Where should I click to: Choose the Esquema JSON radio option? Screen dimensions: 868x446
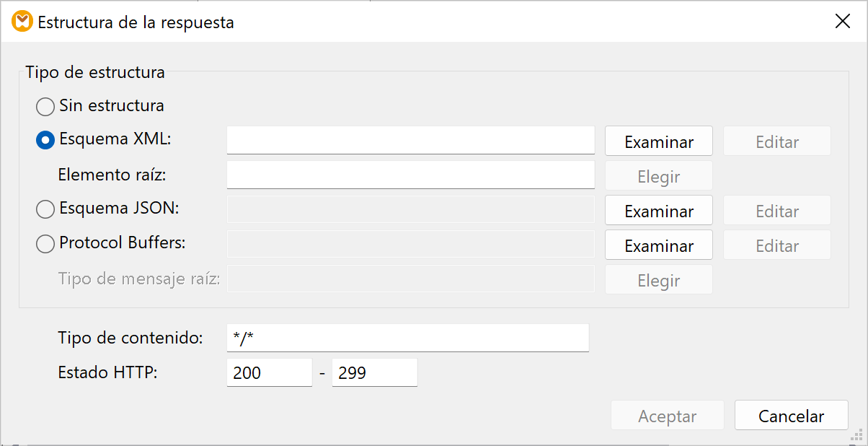(45, 209)
